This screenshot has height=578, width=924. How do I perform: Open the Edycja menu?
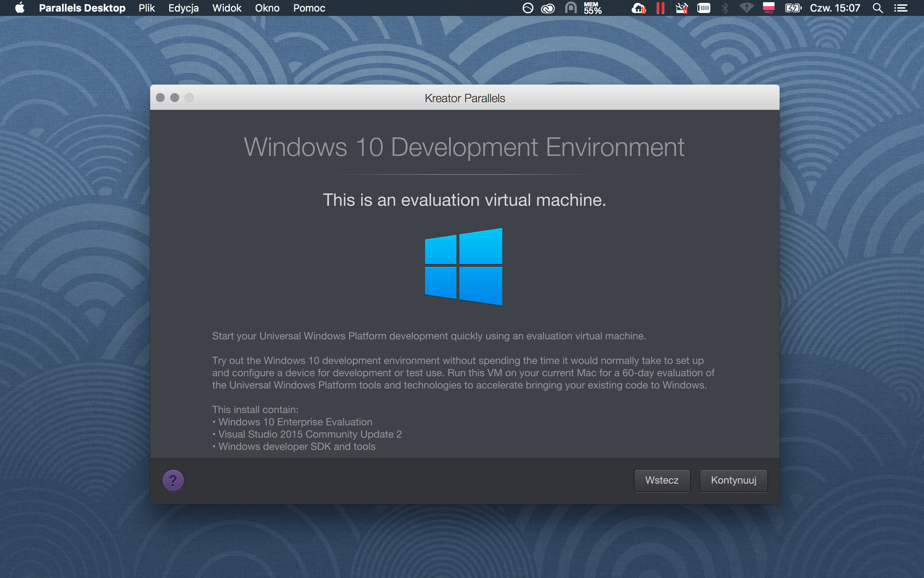pyautogui.click(x=183, y=8)
